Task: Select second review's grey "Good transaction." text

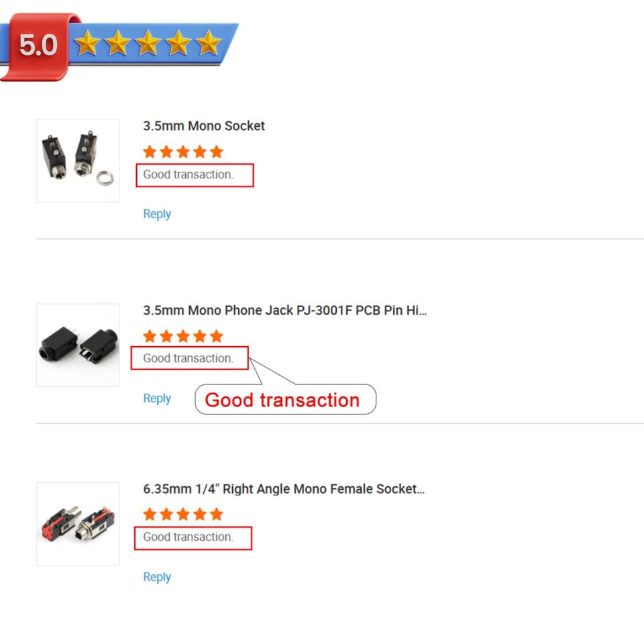Action: 188,358
